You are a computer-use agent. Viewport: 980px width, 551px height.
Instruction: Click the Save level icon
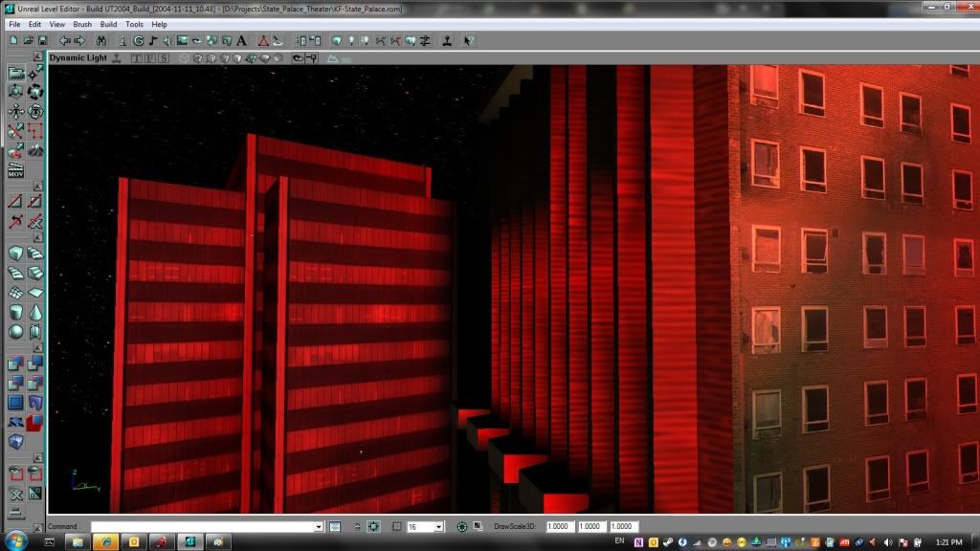[x=43, y=41]
